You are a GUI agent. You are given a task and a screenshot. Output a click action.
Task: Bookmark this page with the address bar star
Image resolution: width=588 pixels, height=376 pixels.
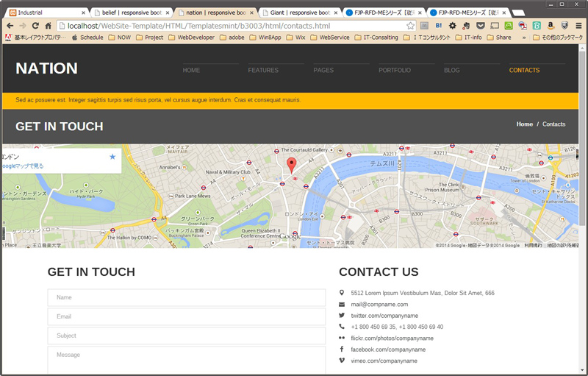click(x=410, y=26)
